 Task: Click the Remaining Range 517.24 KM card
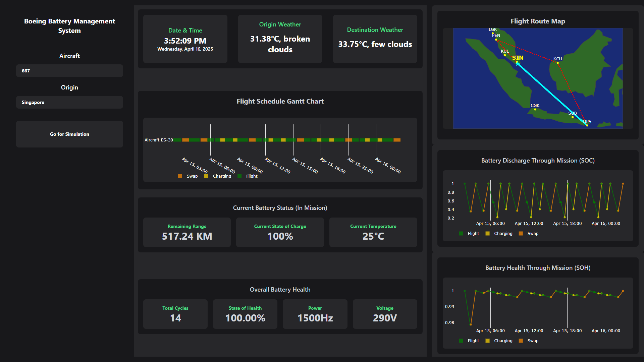pos(187,232)
